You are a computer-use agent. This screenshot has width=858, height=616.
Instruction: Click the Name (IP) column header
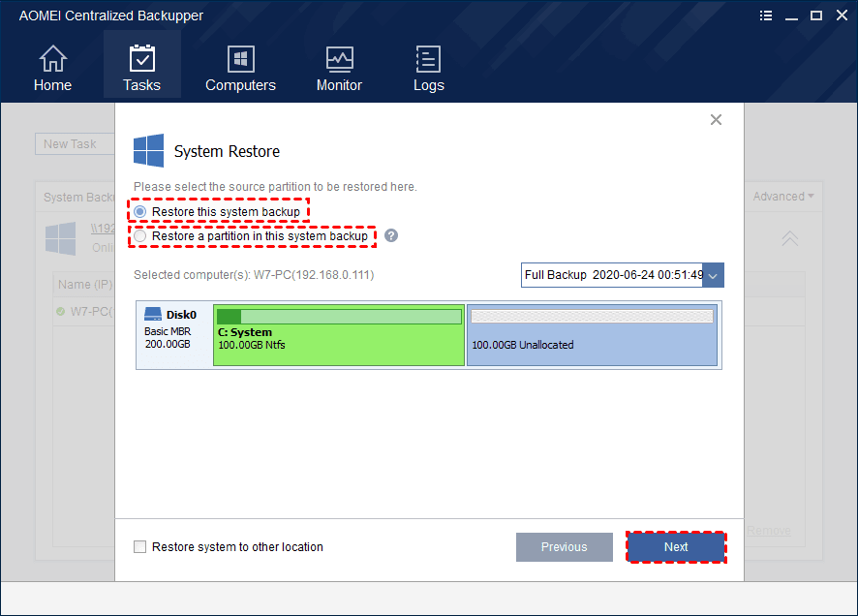[x=85, y=285]
